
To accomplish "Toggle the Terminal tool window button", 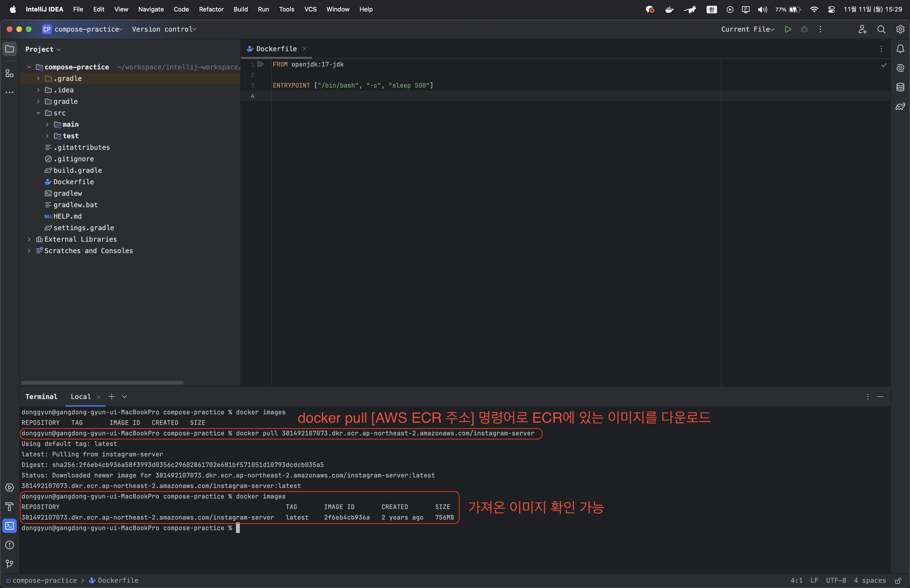I will pos(10,526).
